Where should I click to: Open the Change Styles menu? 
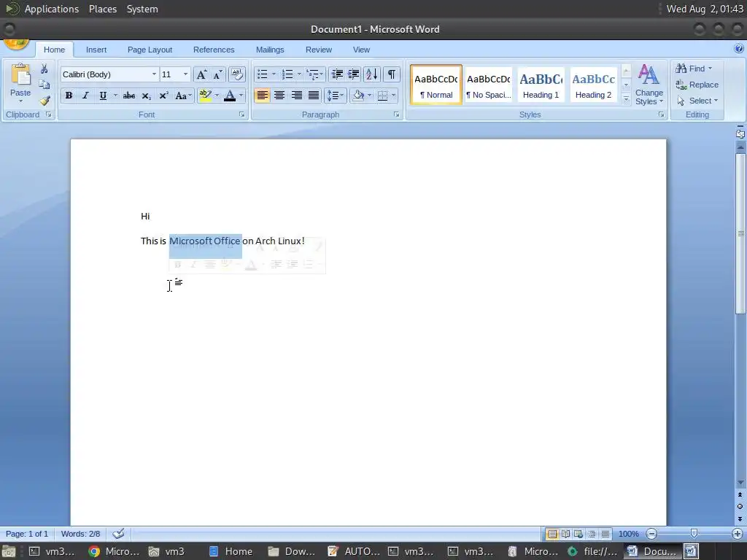649,85
